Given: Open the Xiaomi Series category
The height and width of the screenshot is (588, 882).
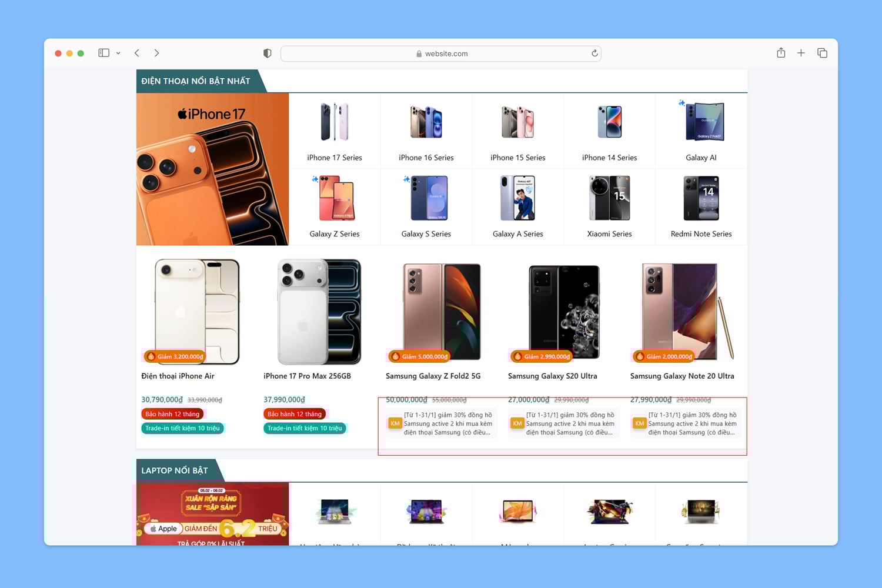Looking at the screenshot, I should pos(609,207).
